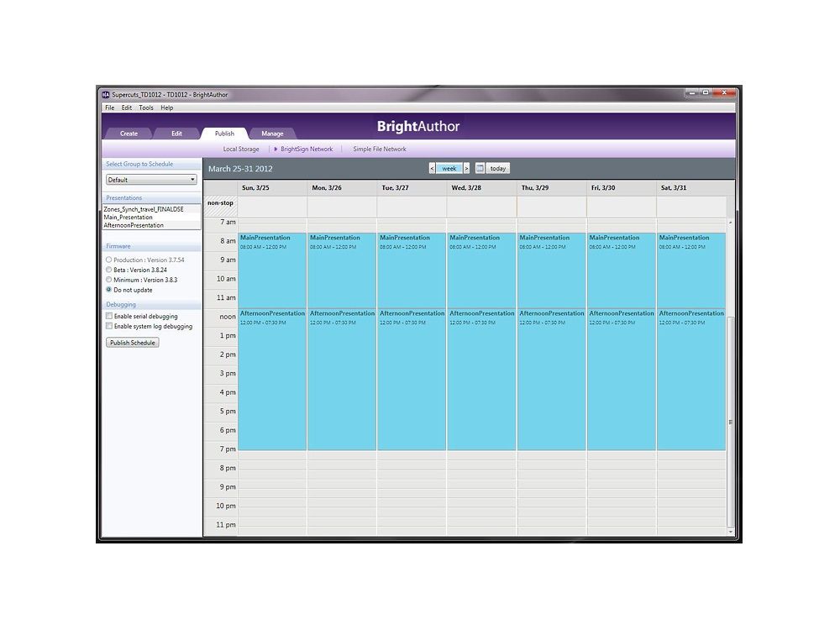Viewport: 840px width, 630px height.
Task: Open the Tools menu
Action: 146,108
